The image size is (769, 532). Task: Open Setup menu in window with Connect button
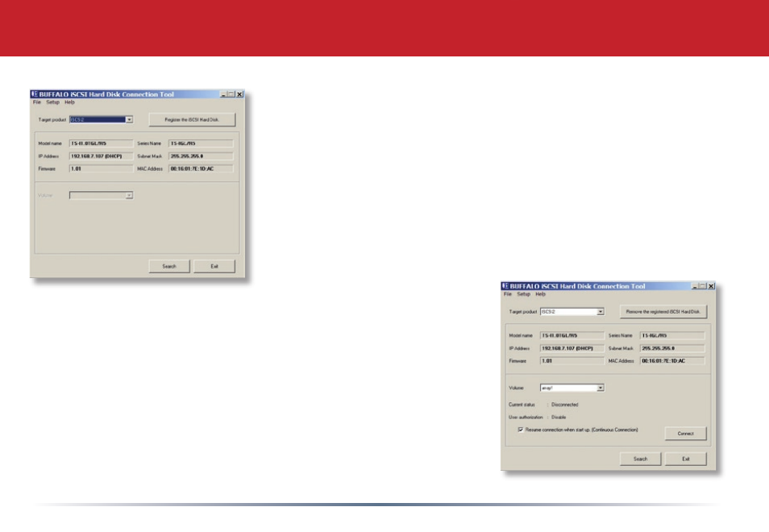tap(524, 294)
